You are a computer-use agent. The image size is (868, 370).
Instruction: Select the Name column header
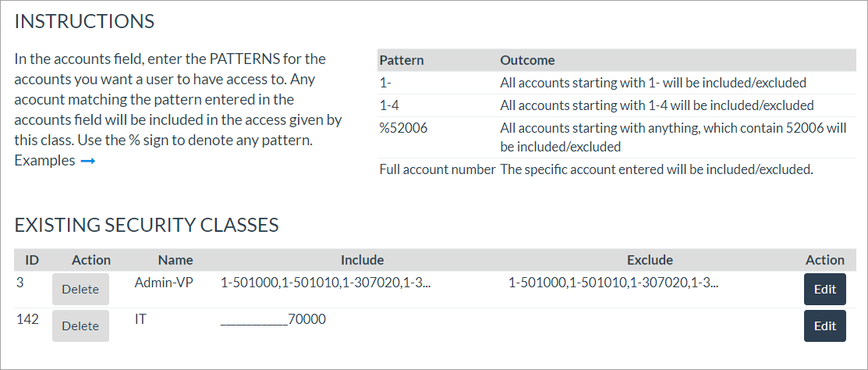click(175, 260)
